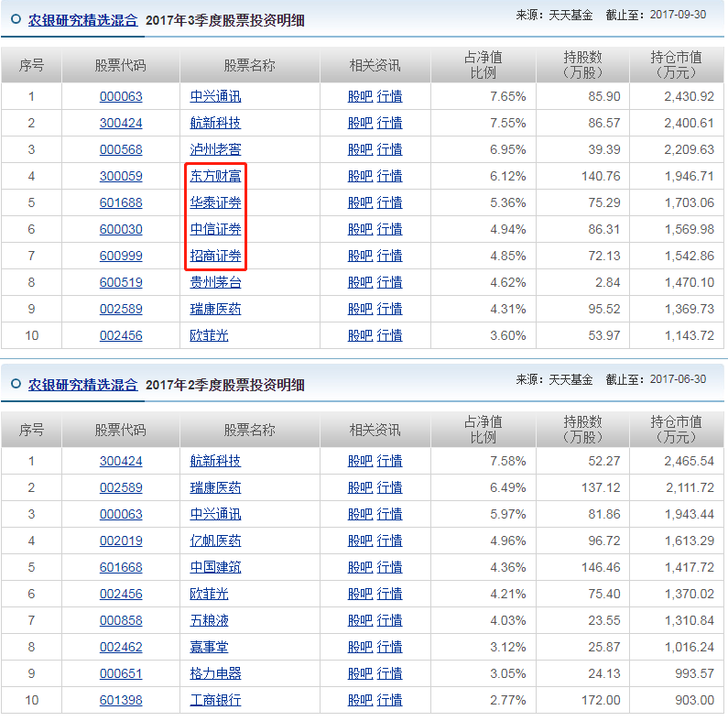Click 股吧 link in 招商证券 row
The height and width of the screenshot is (721, 728).
[360, 256]
